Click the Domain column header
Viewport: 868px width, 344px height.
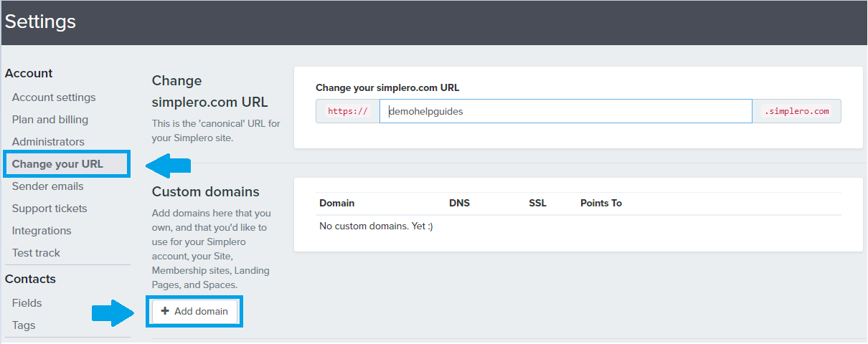point(337,204)
